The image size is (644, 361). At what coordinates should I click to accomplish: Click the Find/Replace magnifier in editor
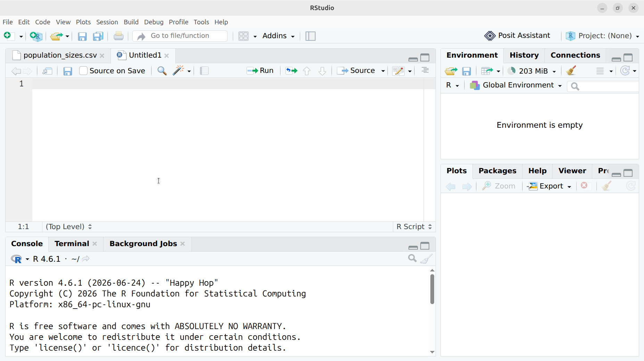point(162,71)
